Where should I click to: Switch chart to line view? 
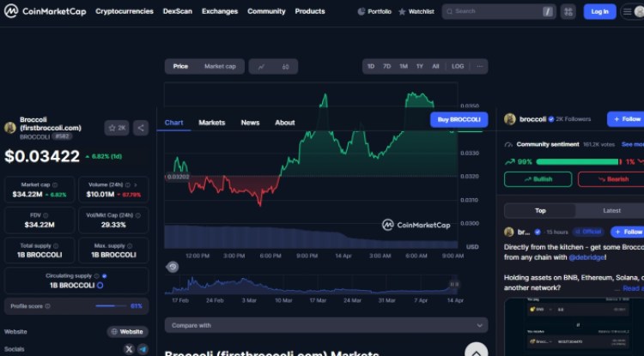[x=261, y=66]
